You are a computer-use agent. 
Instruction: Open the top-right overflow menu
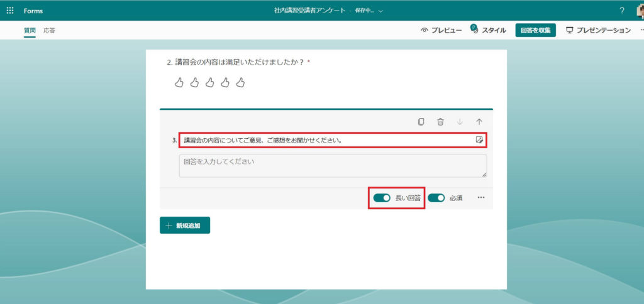(641, 30)
